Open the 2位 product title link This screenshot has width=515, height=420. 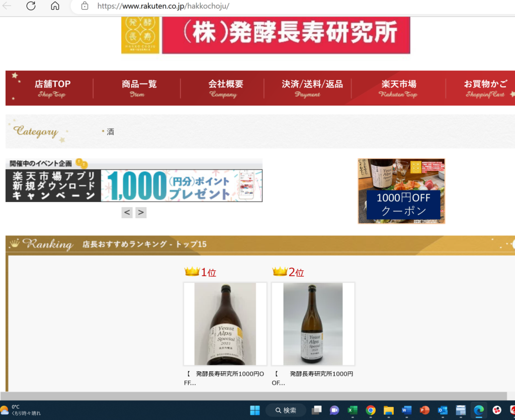click(313, 378)
